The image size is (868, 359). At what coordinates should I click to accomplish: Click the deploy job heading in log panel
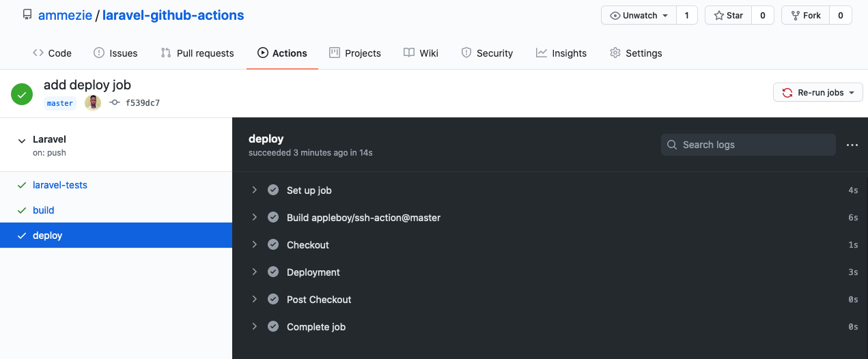(266, 139)
